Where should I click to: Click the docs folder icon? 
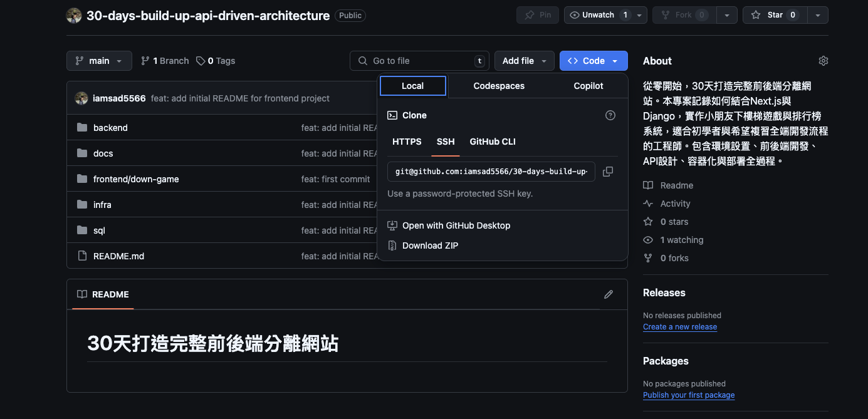[x=82, y=153]
